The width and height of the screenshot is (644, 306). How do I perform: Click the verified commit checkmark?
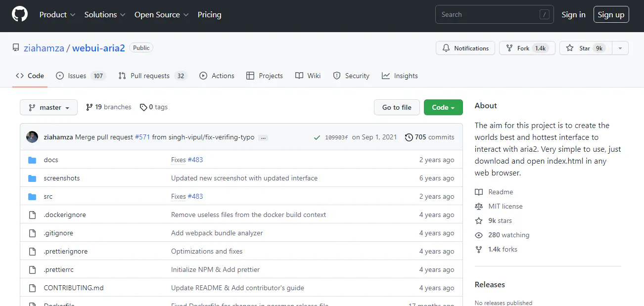tap(317, 137)
